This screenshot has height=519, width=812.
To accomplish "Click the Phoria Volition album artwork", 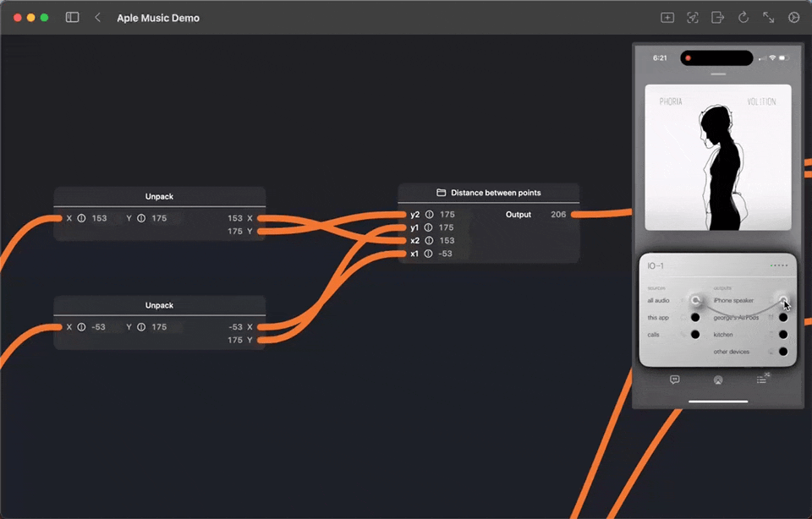I will (718, 157).
